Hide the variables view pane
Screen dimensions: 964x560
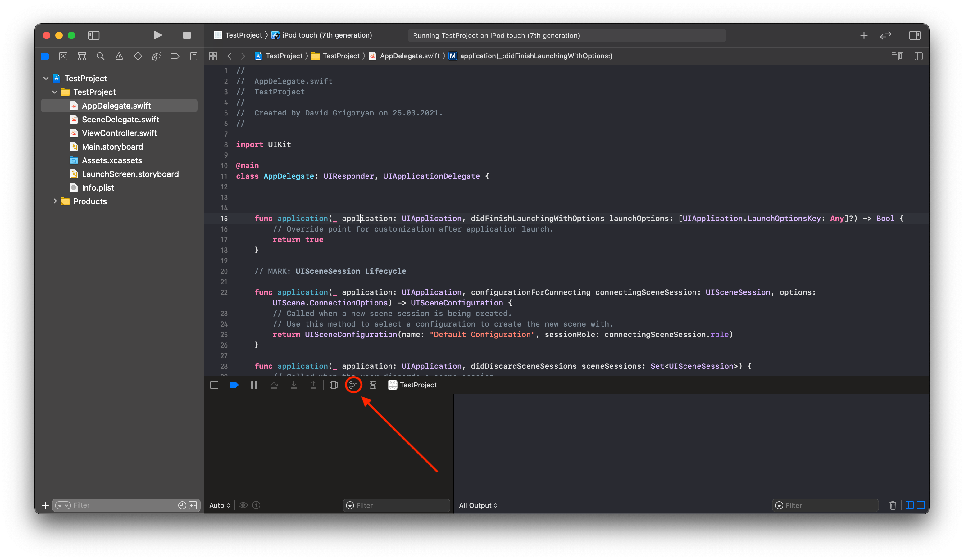pyautogui.click(x=910, y=505)
